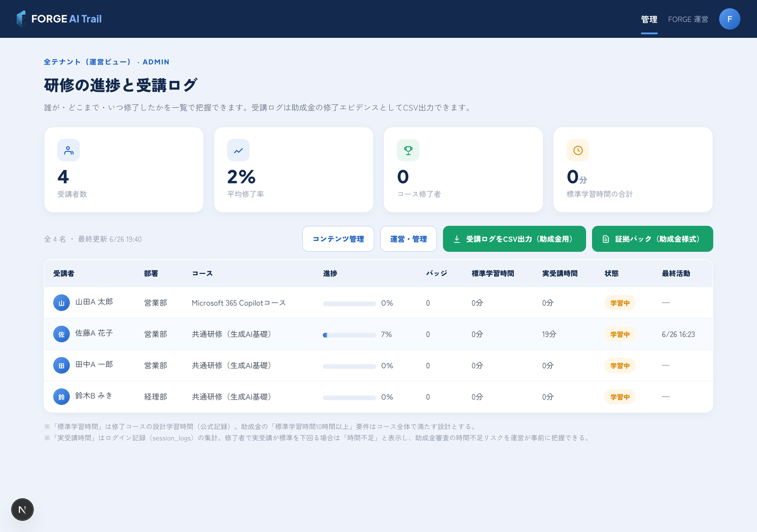Click 証拠パック（助成金様式）button
Image resolution: width=757 pixels, height=532 pixels.
652,239
